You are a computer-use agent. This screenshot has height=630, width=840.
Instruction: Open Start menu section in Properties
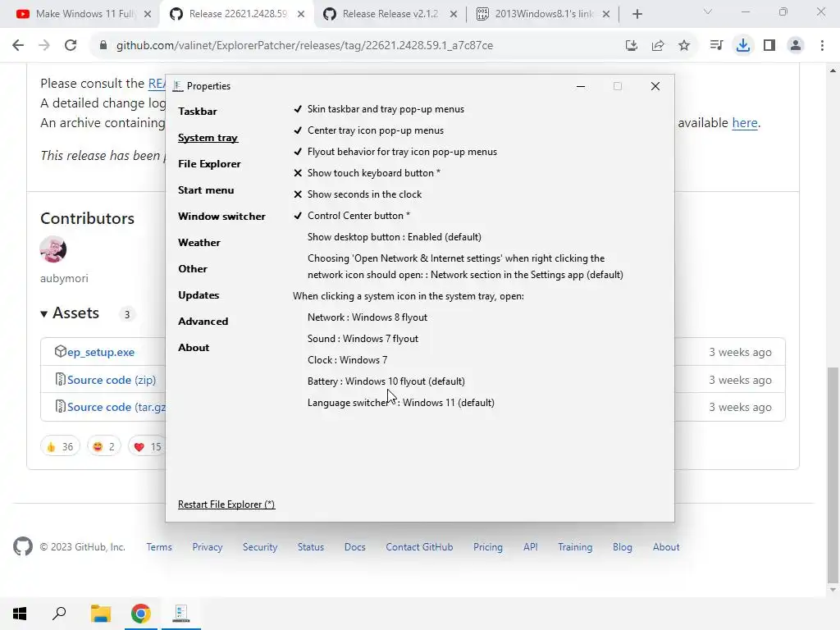click(206, 190)
